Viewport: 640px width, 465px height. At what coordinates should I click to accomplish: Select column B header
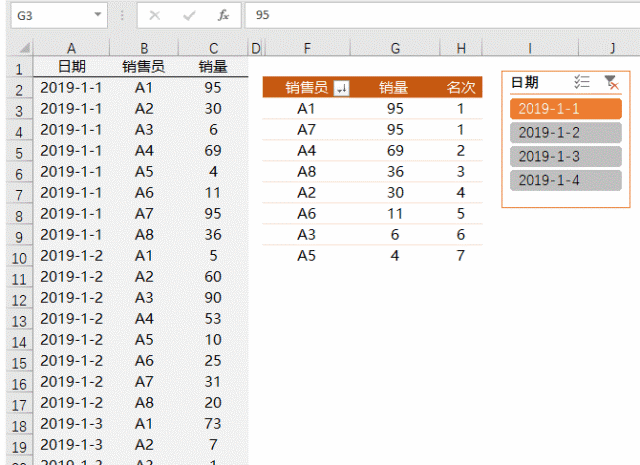tap(144, 48)
